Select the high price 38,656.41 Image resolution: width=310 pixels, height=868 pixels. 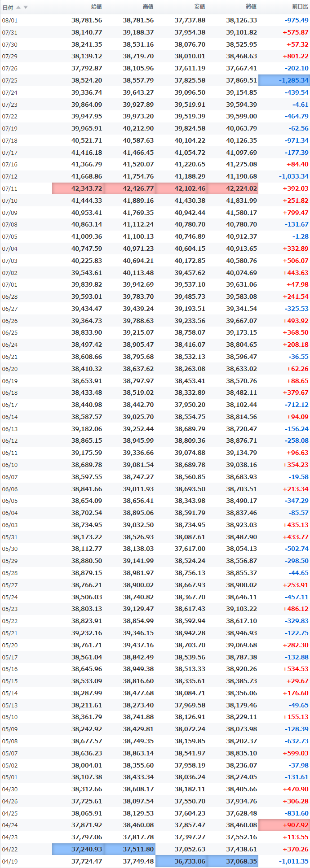click(x=138, y=501)
